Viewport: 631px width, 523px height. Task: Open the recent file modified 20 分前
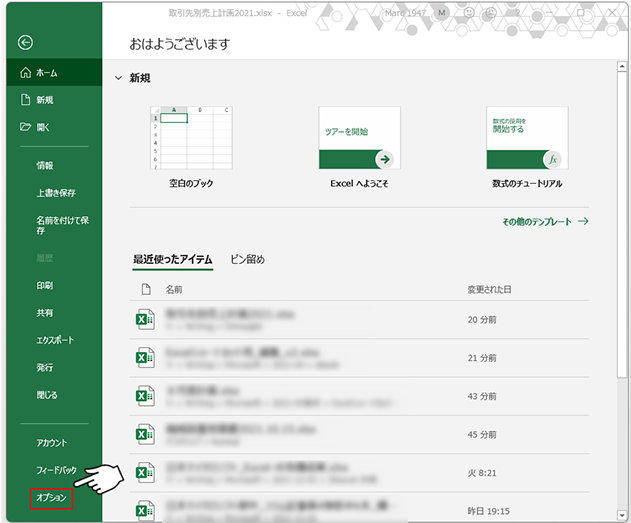pyautogui.click(x=359, y=319)
